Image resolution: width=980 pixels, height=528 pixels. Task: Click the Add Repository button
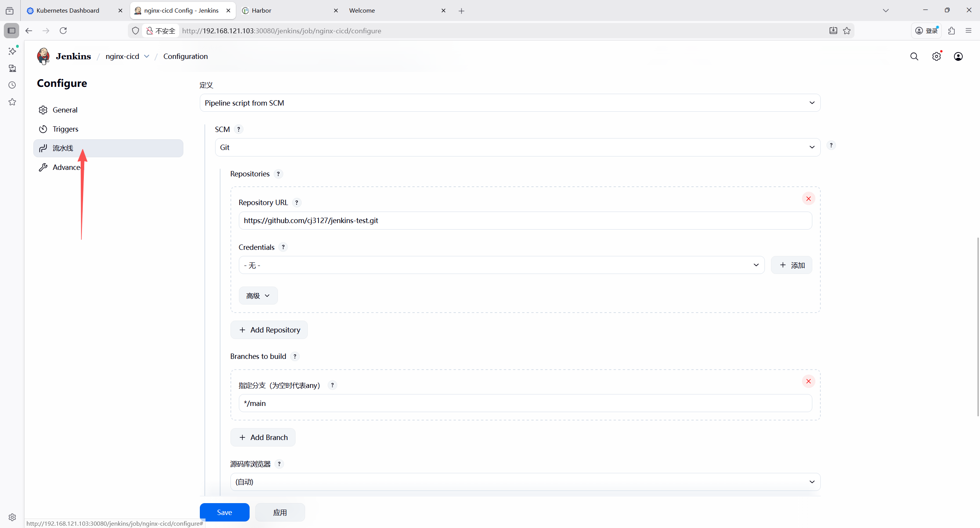click(269, 330)
